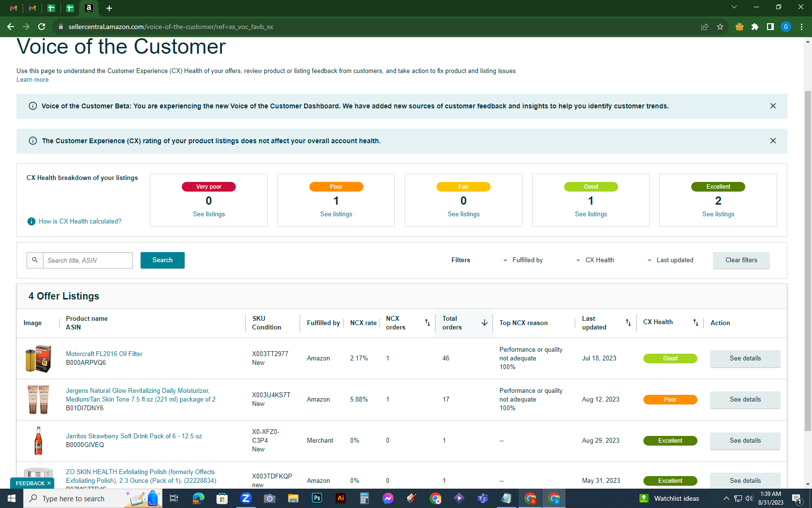Image resolution: width=812 pixels, height=508 pixels.
Task: Switch to the first Gmail tab
Action: 14,8
